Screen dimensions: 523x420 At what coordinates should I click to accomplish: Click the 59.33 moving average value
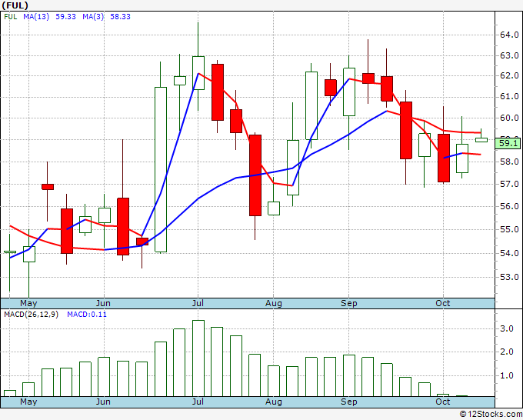point(65,17)
